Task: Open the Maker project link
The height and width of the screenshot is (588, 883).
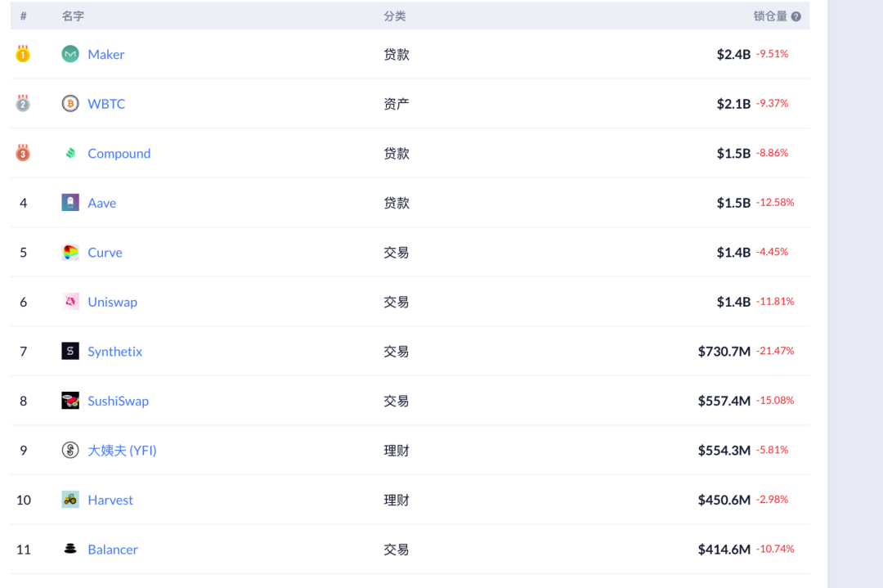Action: click(106, 55)
